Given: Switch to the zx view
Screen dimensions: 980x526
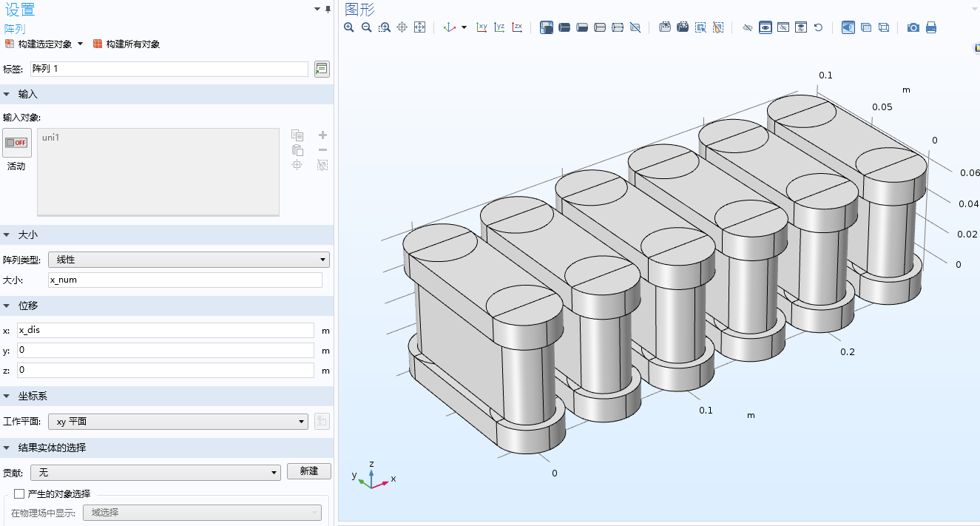Looking at the screenshot, I should click(x=517, y=27).
